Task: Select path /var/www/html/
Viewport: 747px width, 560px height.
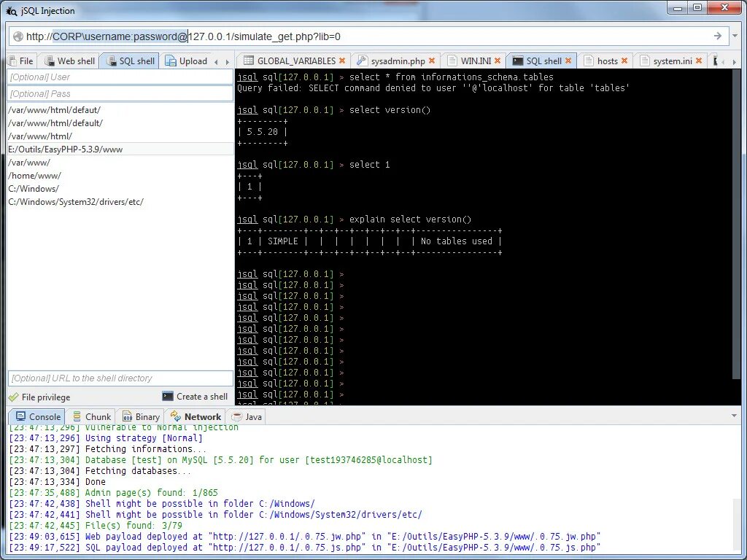Action: pos(120,136)
